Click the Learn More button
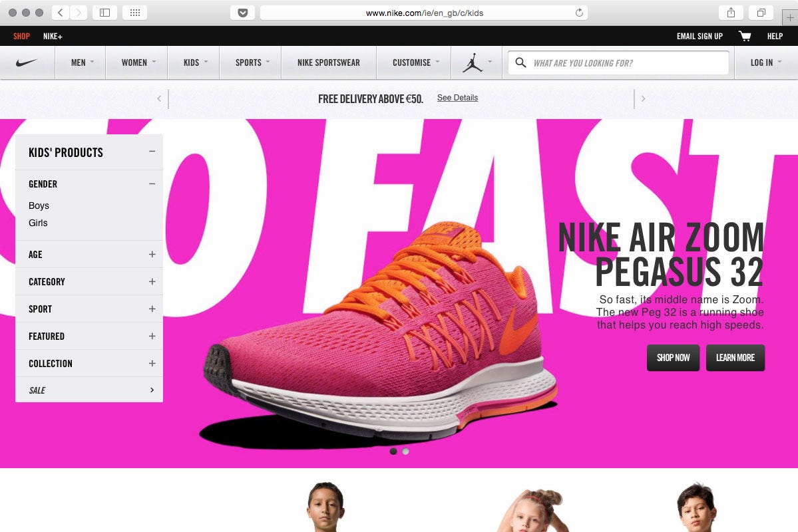Image resolution: width=798 pixels, height=532 pixels. coord(735,358)
